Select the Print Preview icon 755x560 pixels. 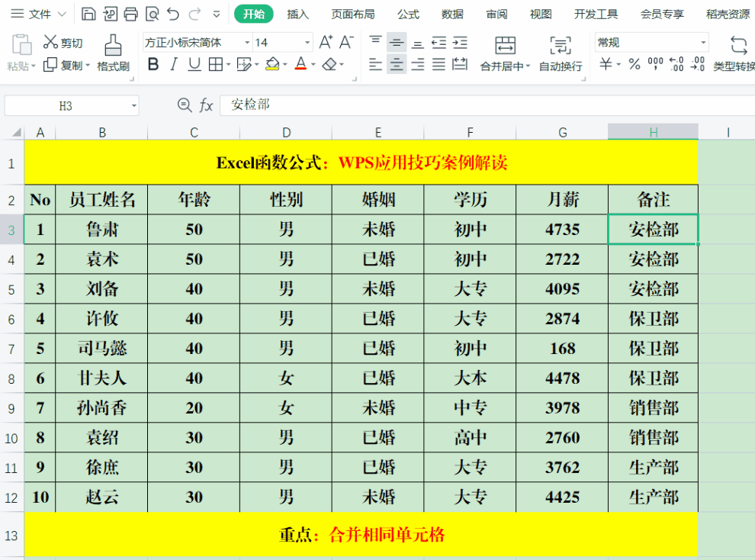click(153, 13)
